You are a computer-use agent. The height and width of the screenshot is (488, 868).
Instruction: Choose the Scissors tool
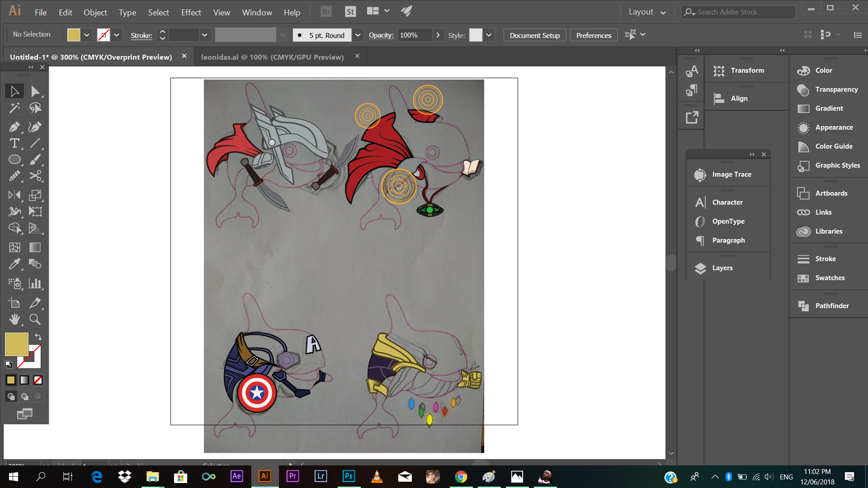pos(35,176)
